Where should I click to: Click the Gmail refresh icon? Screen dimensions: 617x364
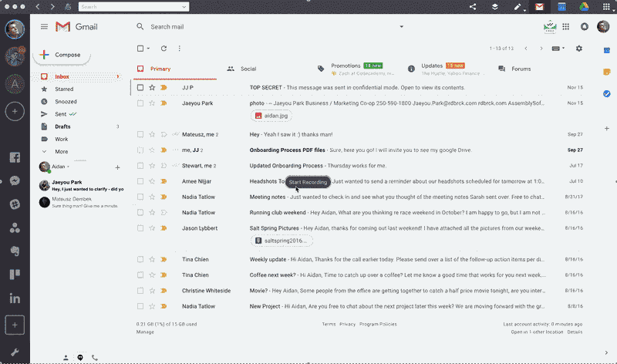[x=164, y=49]
